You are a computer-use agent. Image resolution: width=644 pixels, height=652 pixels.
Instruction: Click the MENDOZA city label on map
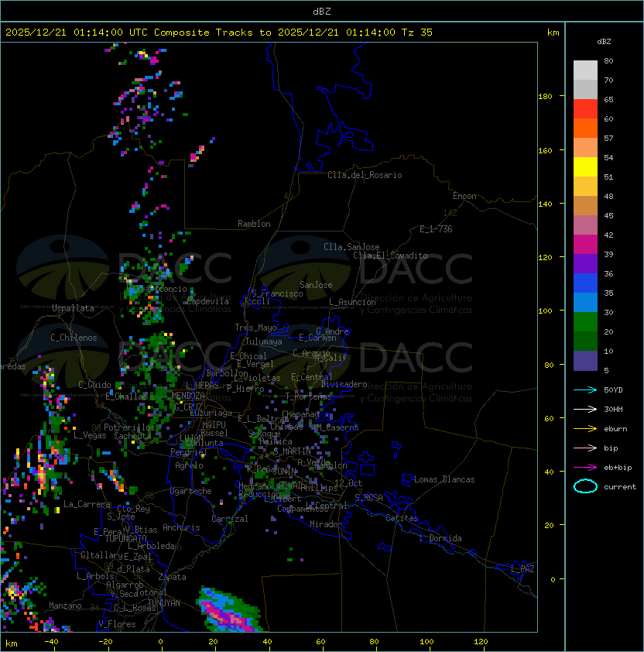click(x=189, y=396)
